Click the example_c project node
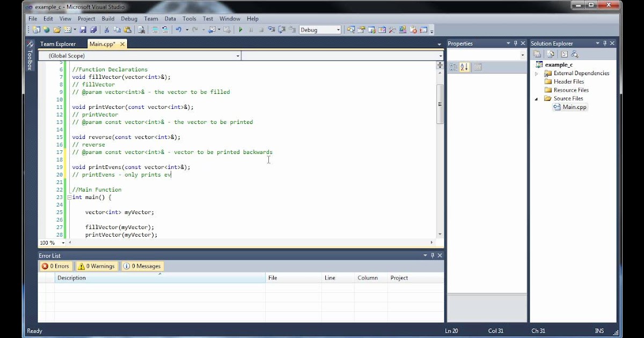The width and height of the screenshot is (644, 338). click(x=559, y=64)
